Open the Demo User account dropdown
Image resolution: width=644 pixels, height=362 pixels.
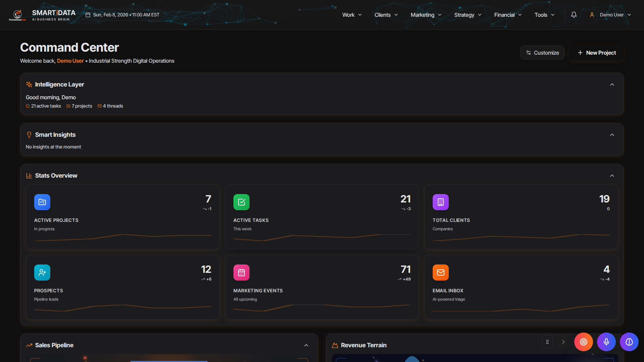point(610,15)
